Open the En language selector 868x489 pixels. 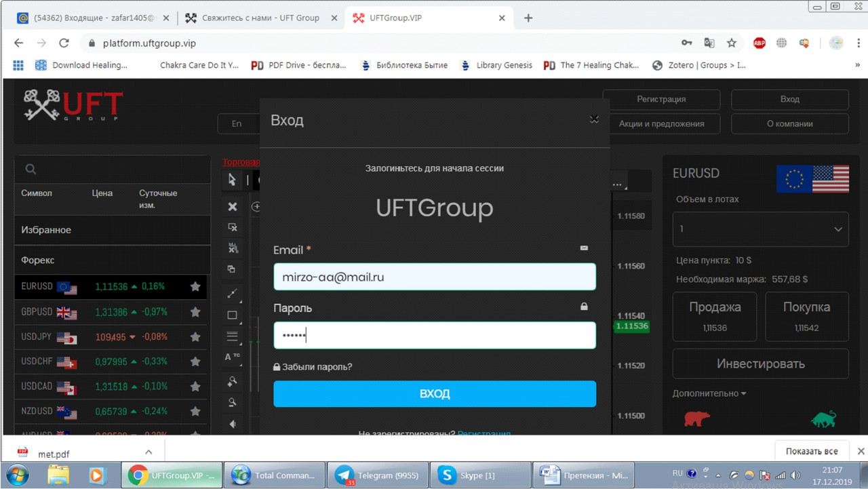pyautogui.click(x=239, y=123)
